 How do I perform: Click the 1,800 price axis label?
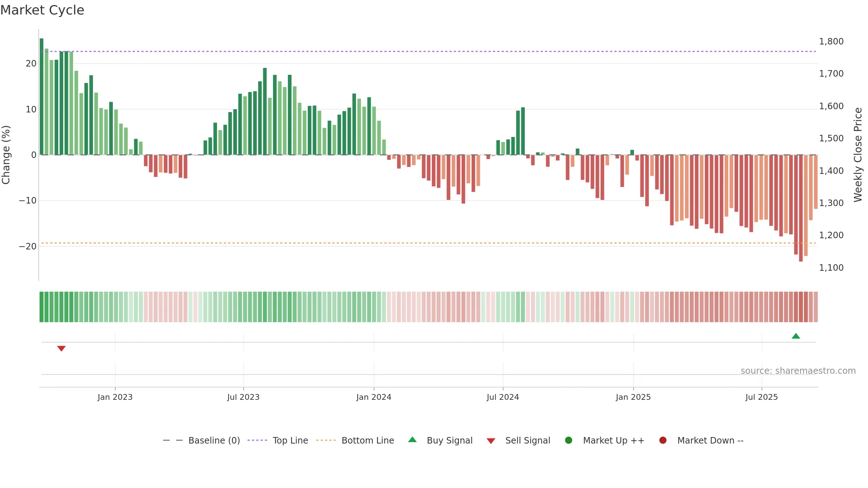point(831,42)
